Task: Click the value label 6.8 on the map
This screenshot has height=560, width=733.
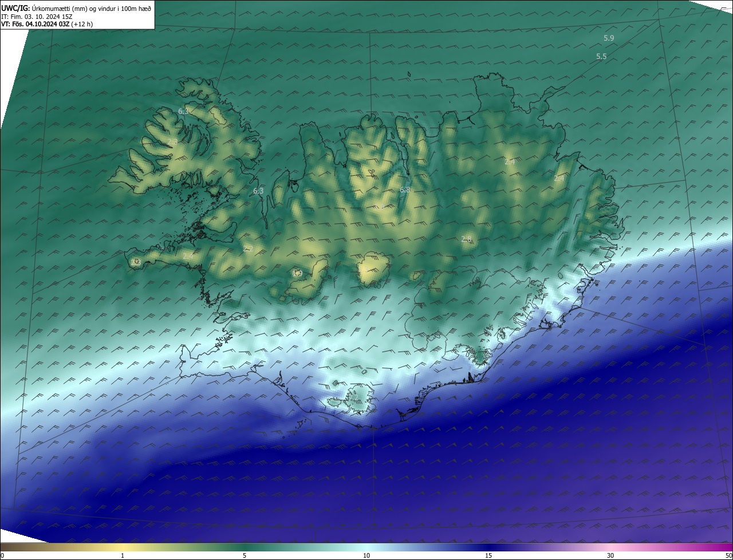Action: click(x=405, y=190)
